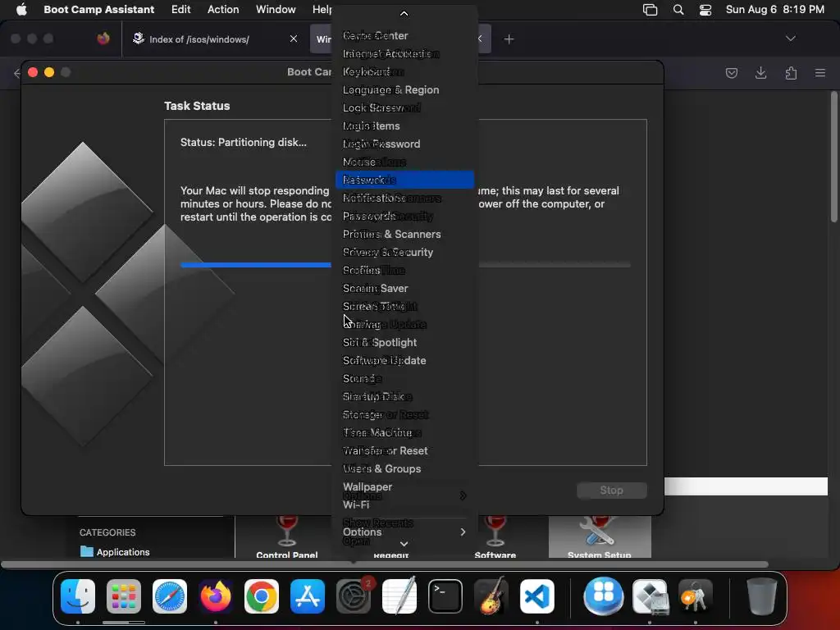Choose Wi-Fi in Dock menu
840x630 pixels.
(404, 504)
